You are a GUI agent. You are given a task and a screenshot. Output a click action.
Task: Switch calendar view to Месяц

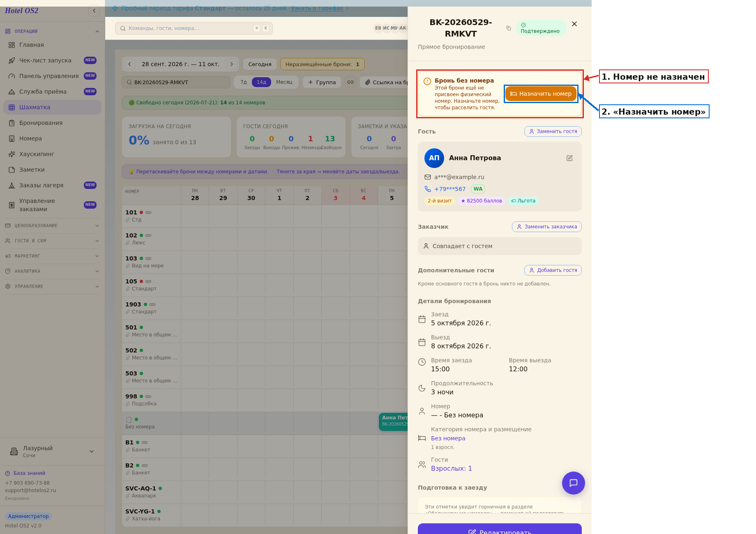[x=284, y=82]
